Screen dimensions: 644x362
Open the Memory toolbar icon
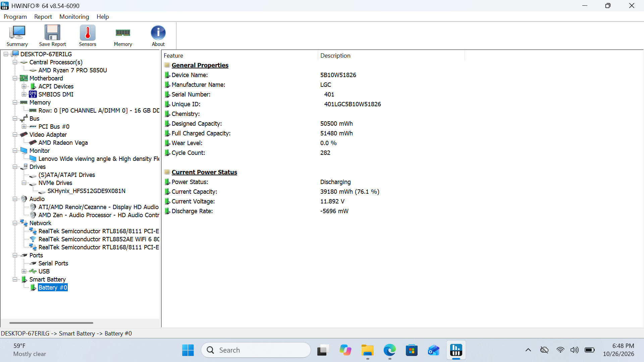click(x=123, y=36)
